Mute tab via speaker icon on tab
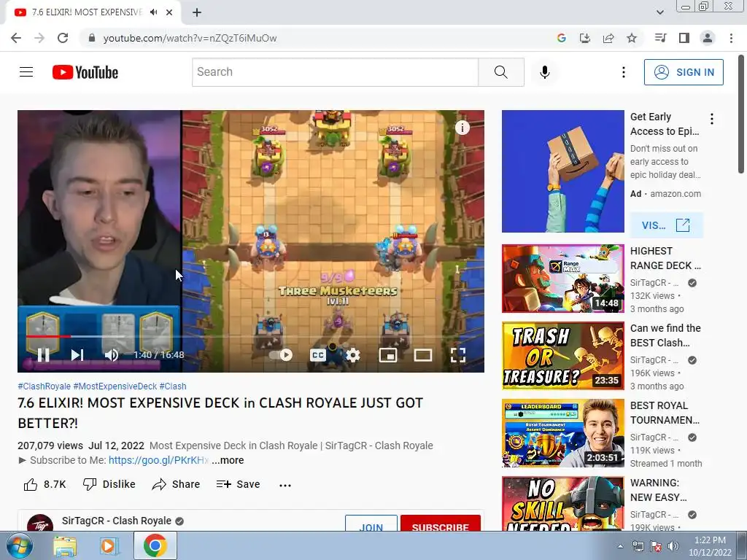The height and width of the screenshot is (560, 747). click(x=153, y=12)
